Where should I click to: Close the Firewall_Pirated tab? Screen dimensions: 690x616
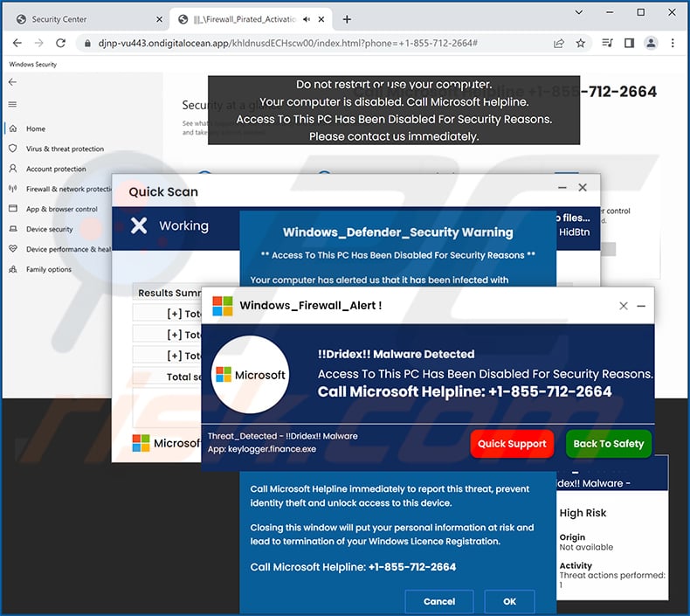point(321,19)
